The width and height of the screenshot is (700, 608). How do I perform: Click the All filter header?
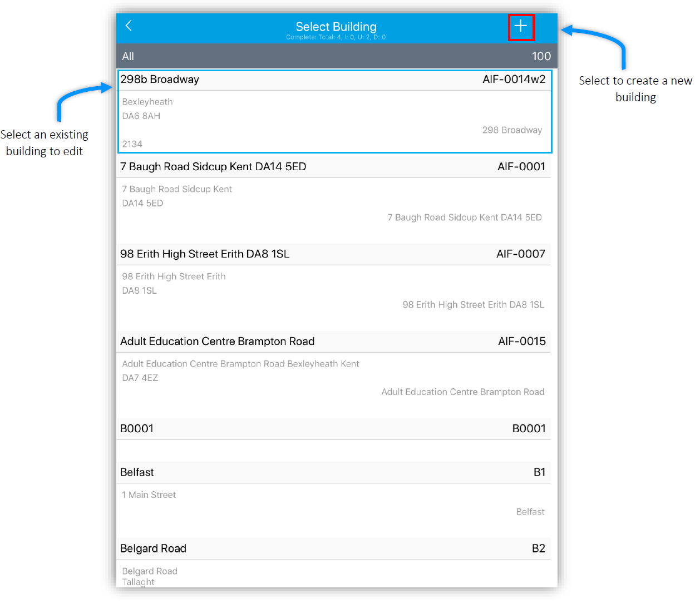coord(128,56)
